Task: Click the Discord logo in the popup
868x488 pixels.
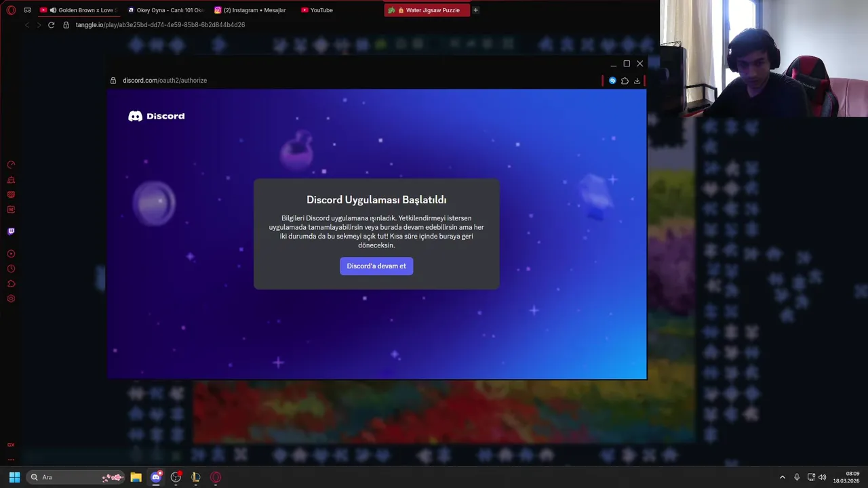Action: [x=157, y=116]
